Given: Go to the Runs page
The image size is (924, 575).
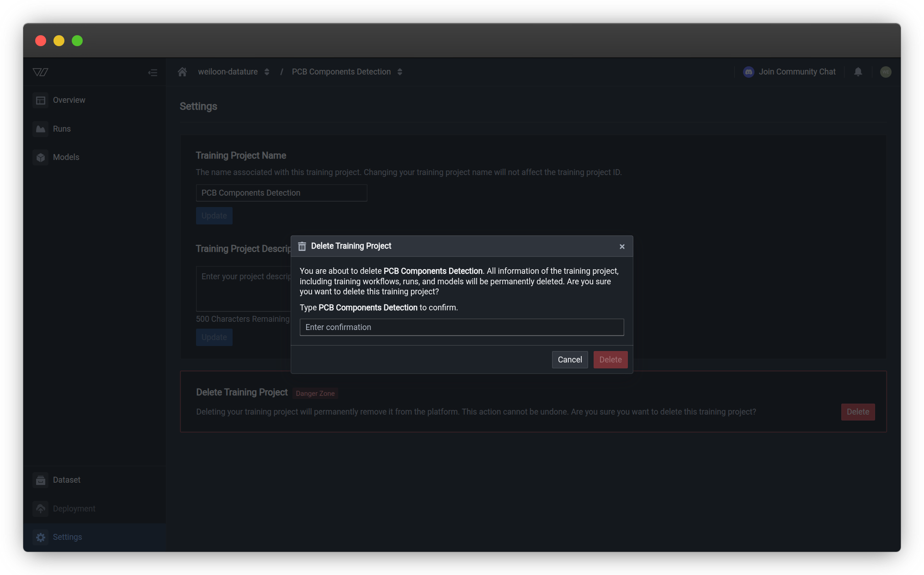Looking at the screenshot, I should [x=61, y=129].
